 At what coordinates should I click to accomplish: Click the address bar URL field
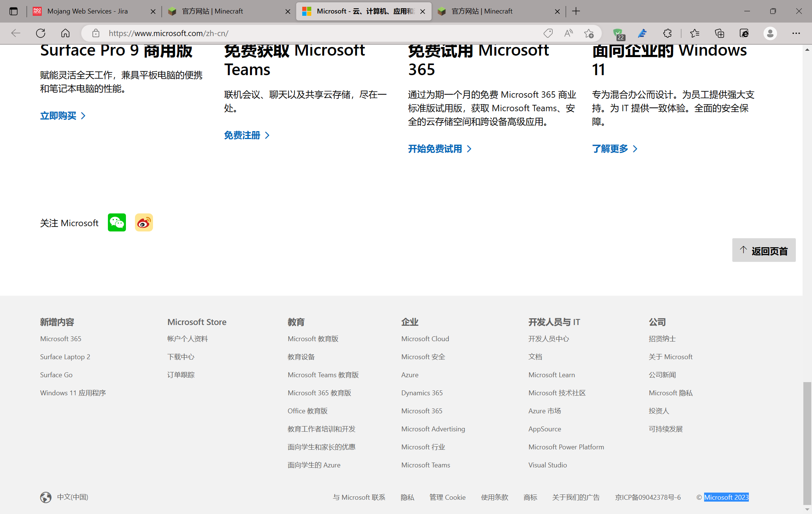point(301,33)
